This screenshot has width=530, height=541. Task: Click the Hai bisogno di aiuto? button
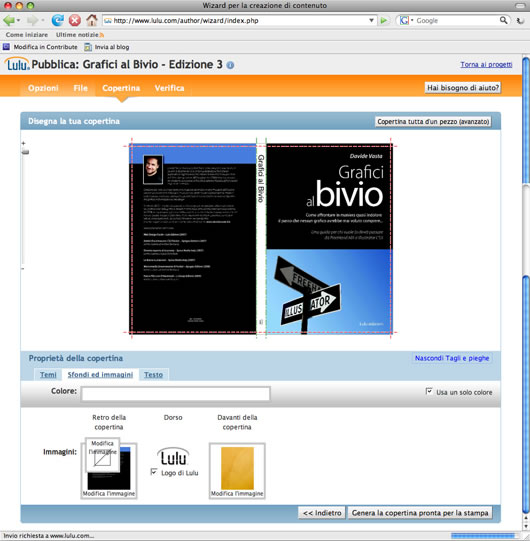(x=462, y=88)
